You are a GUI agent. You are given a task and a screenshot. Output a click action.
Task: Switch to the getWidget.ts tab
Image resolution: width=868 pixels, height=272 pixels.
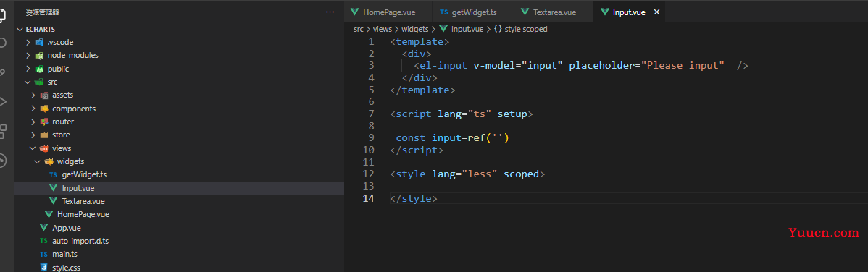(472, 12)
